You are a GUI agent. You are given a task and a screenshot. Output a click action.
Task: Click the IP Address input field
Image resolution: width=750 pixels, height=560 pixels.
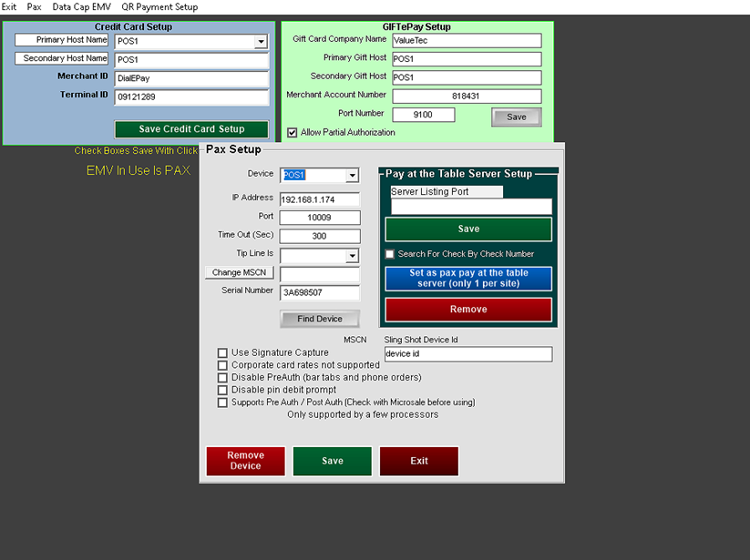[x=319, y=199]
